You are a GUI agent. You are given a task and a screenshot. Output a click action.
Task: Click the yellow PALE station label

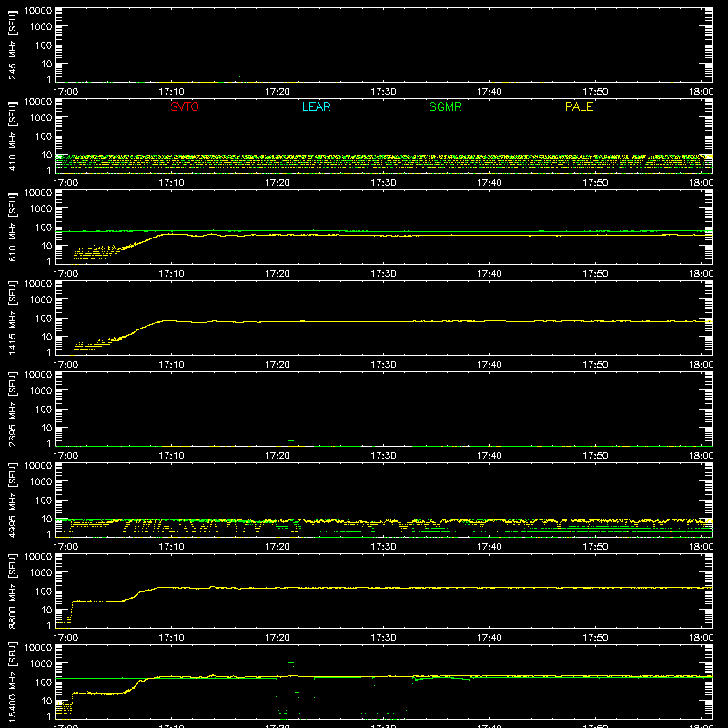[x=579, y=106]
